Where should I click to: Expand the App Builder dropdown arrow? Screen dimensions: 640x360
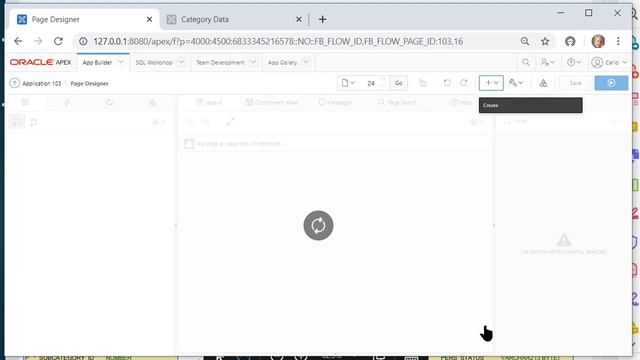(121, 62)
